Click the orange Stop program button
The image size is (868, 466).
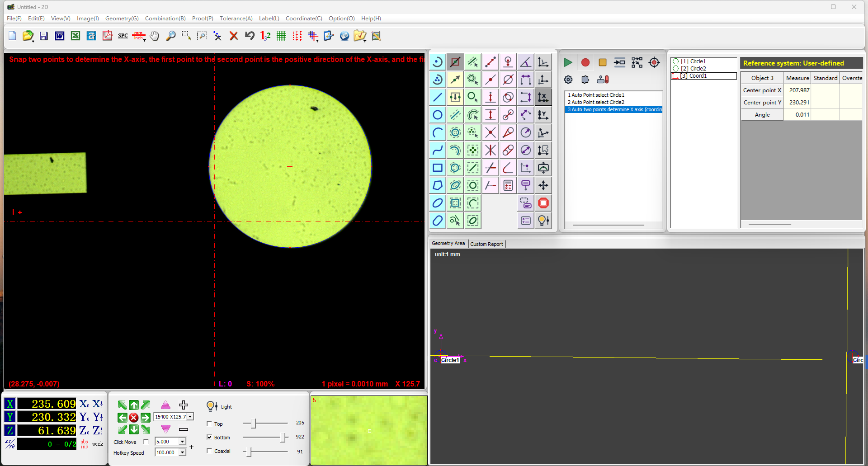[x=603, y=62]
